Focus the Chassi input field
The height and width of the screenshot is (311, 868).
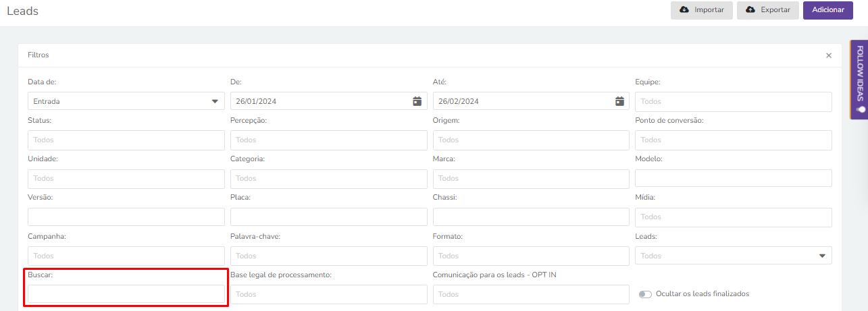(532, 217)
